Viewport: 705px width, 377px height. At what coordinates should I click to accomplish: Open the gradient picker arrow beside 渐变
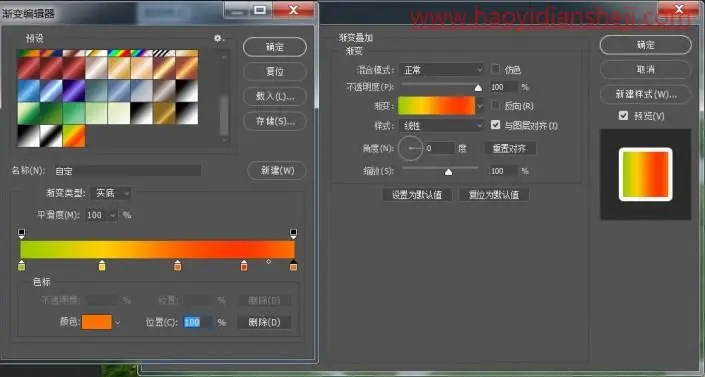[x=480, y=106]
